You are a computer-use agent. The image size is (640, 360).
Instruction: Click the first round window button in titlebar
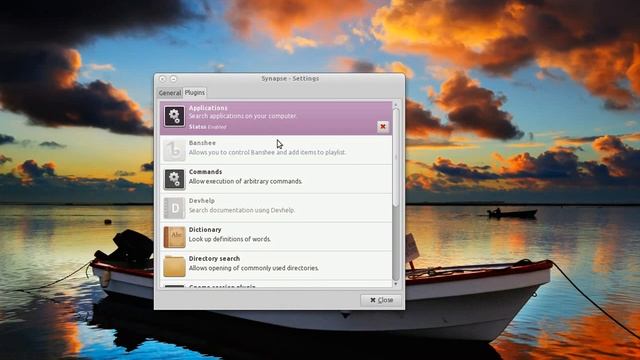click(162, 79)
